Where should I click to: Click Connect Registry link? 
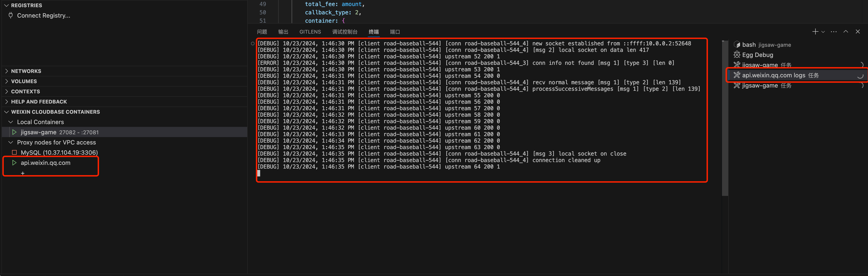44,16
